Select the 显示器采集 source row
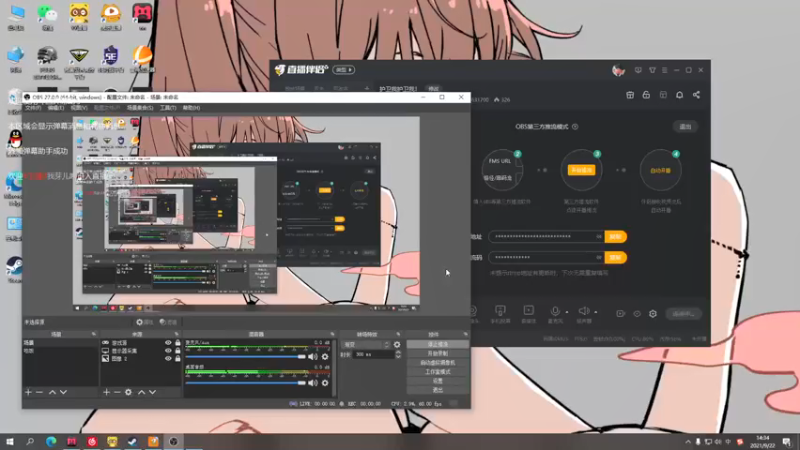 pos(141,351)
